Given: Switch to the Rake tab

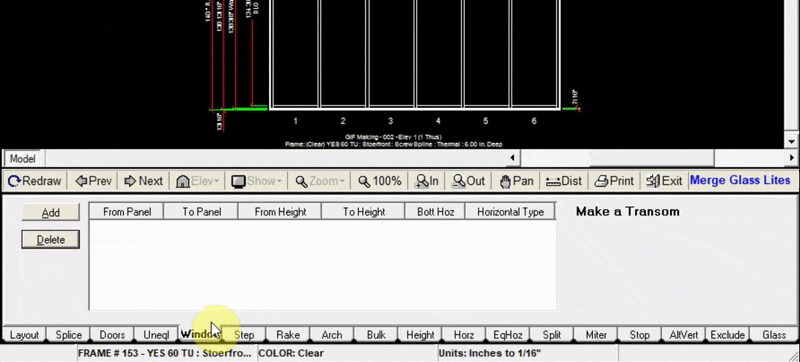Looking at the screenshot, I should (288, 335).
